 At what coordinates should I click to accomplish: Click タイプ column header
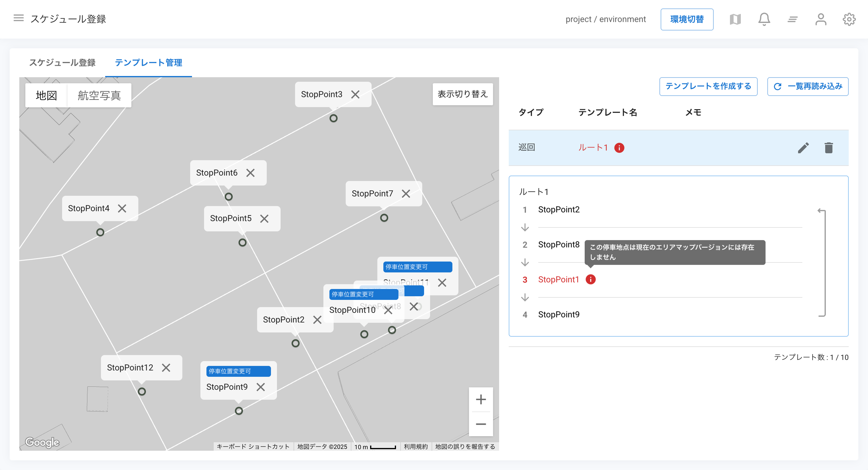coord(531,112)
